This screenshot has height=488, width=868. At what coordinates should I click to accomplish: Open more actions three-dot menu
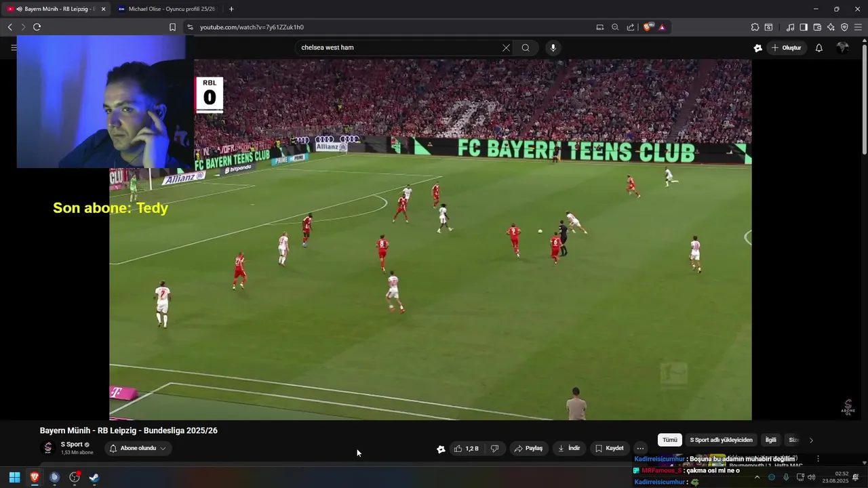click(x=640, y=448)
